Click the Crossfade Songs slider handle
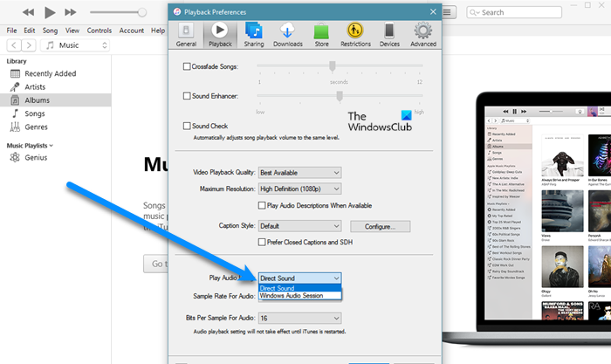 pyautogui.click(x=333, y=65)
